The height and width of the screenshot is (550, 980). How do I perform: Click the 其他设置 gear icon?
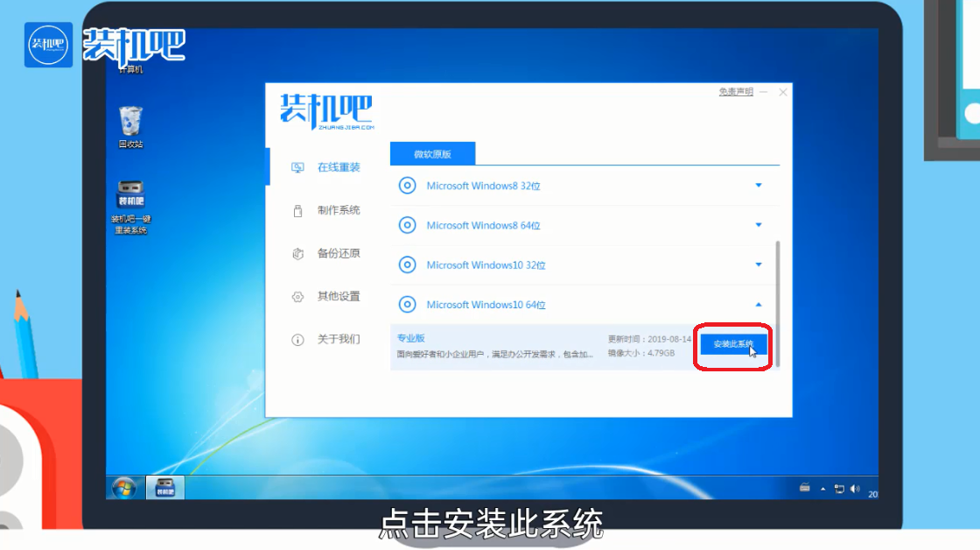297,297
